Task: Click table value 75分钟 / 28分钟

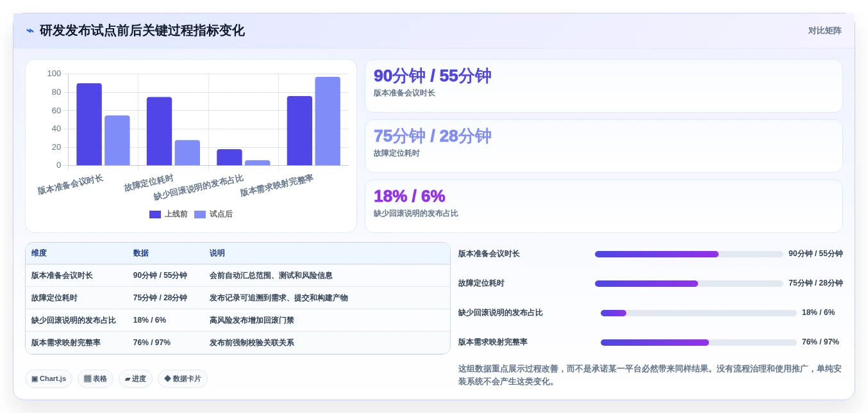Action: (x=160, y=298)
